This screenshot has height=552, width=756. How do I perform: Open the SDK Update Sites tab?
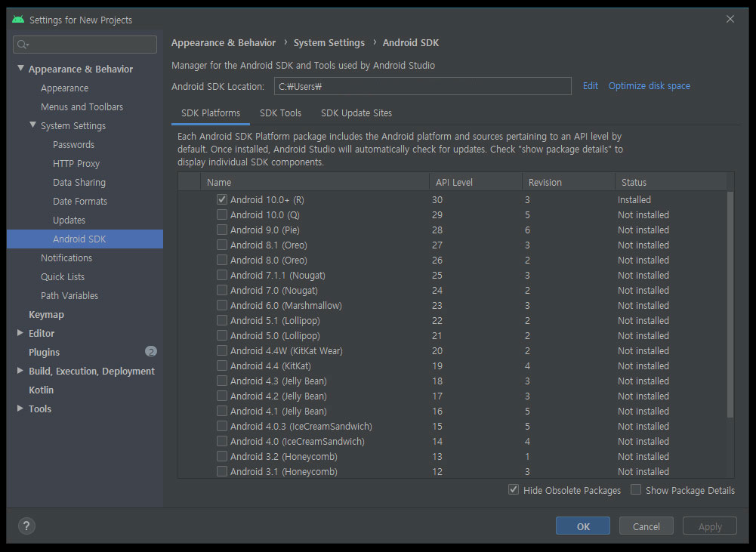click(356, 113)
